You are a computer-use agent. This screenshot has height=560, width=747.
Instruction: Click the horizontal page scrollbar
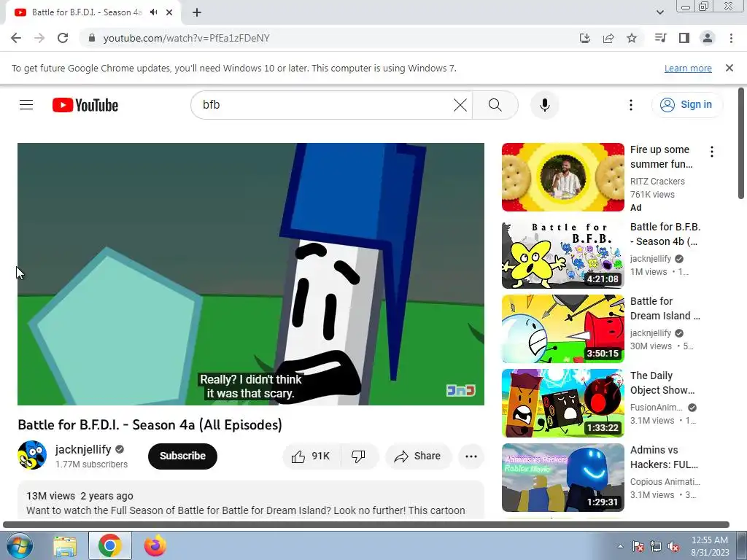366,524
